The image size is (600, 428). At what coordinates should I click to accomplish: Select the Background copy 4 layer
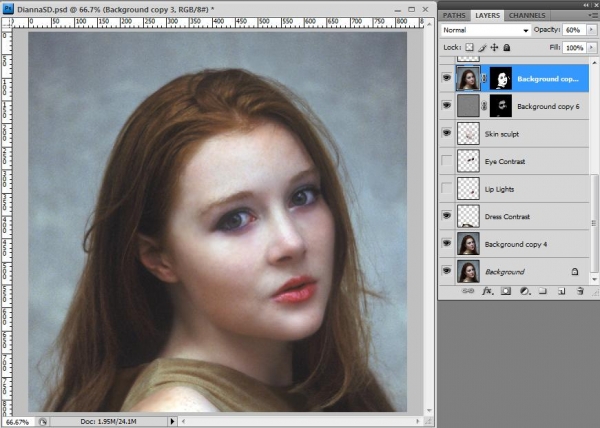[x=514, y=244]
